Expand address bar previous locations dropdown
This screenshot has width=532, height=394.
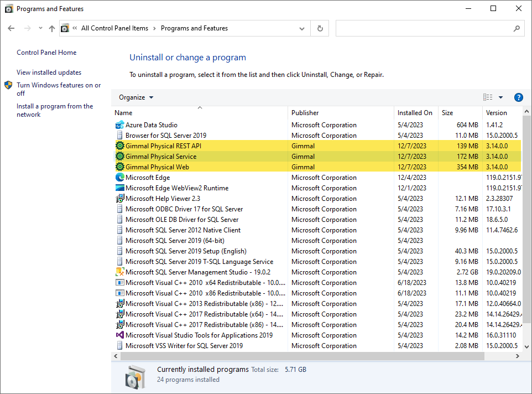(x=302, y=28)
